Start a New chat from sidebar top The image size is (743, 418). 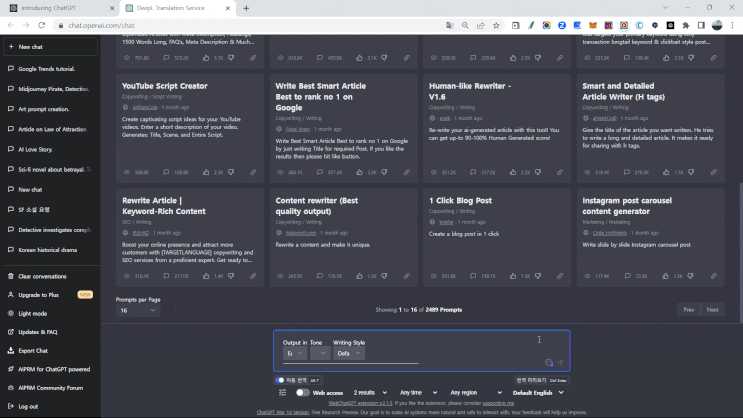[x=50, y=47]
